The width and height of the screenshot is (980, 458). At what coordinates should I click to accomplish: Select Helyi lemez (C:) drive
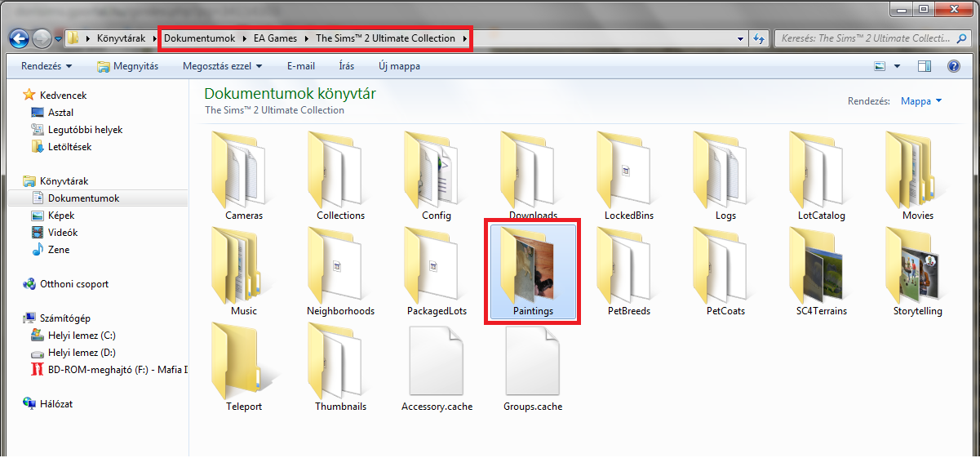(82, 336)
